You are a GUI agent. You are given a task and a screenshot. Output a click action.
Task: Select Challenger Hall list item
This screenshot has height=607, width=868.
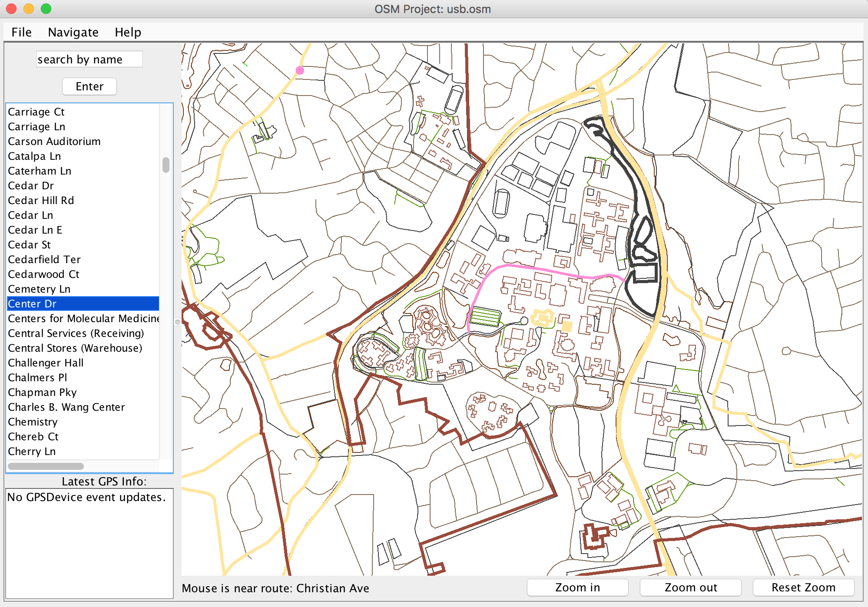coord(46,363)
